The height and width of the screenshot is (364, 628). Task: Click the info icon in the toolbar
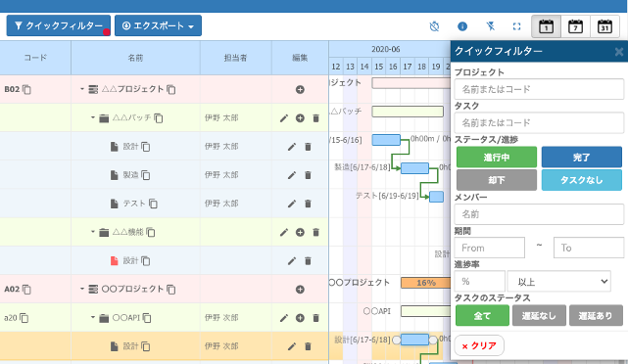point(462,26)
